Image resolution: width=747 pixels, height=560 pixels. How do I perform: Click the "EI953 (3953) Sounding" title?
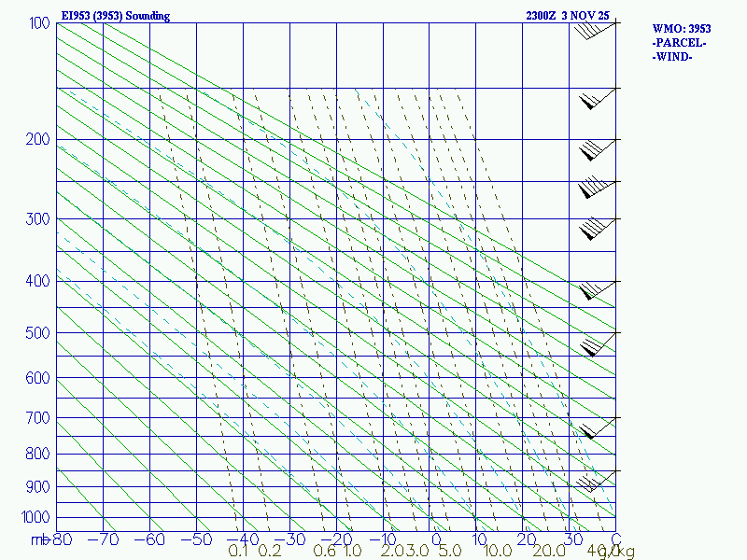point(115,16)
